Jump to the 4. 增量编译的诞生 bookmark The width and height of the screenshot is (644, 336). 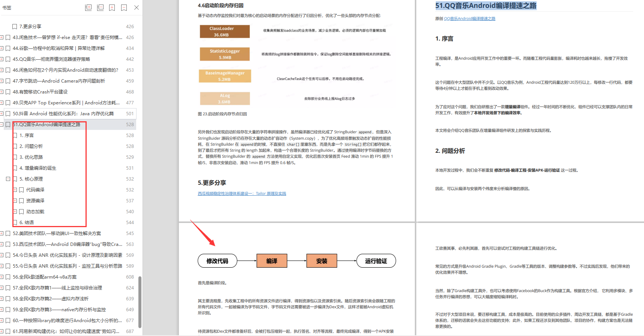tap(38, 168)
